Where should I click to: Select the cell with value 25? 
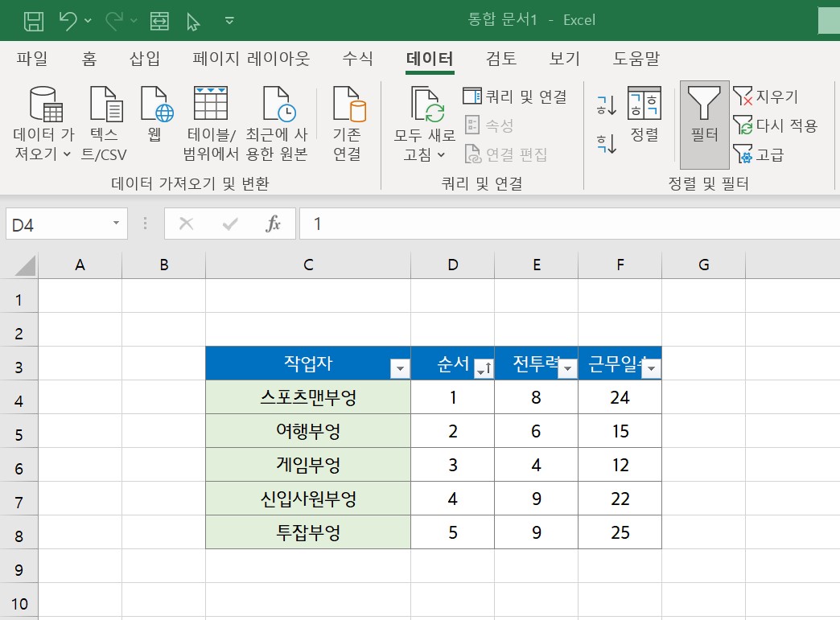tap(620, 532)
